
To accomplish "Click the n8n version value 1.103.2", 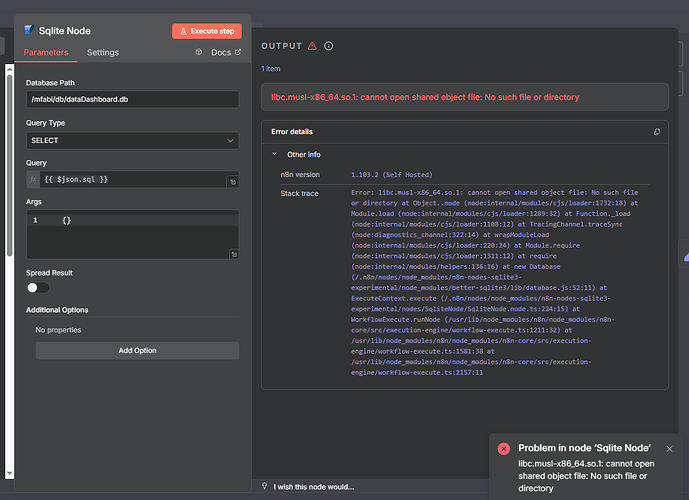I will (x=392, y=175).
